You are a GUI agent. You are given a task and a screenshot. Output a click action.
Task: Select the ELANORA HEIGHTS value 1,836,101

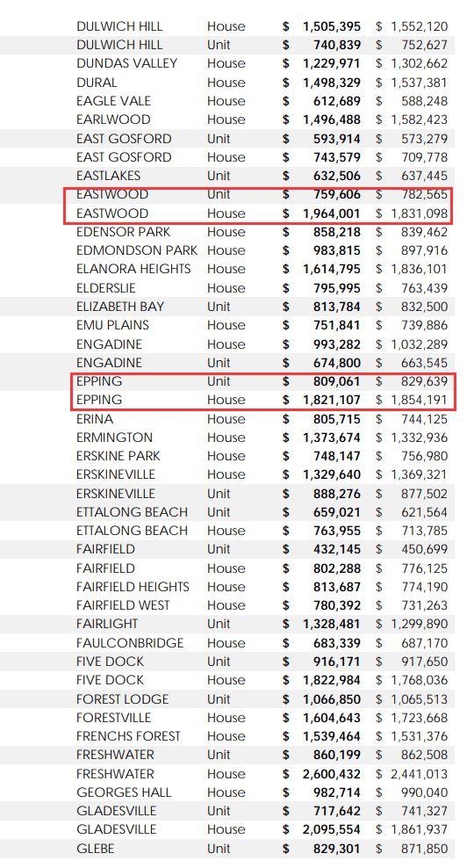(x=420, y=269)
